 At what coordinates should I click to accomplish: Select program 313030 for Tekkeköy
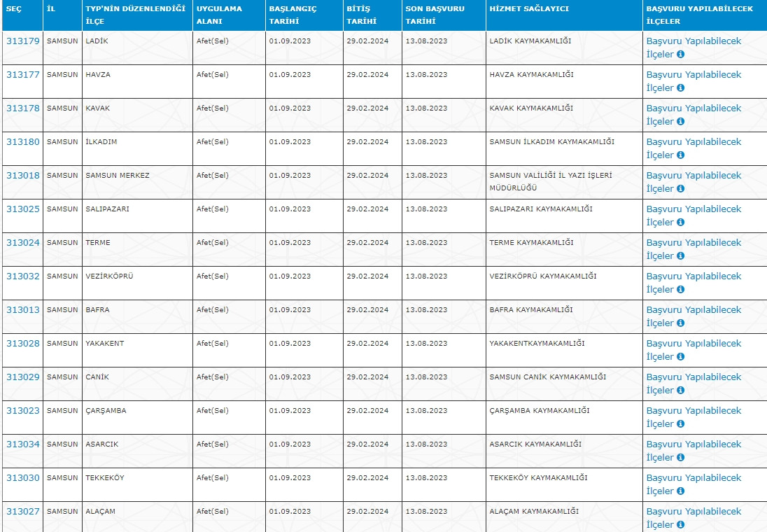coord(23,478)
